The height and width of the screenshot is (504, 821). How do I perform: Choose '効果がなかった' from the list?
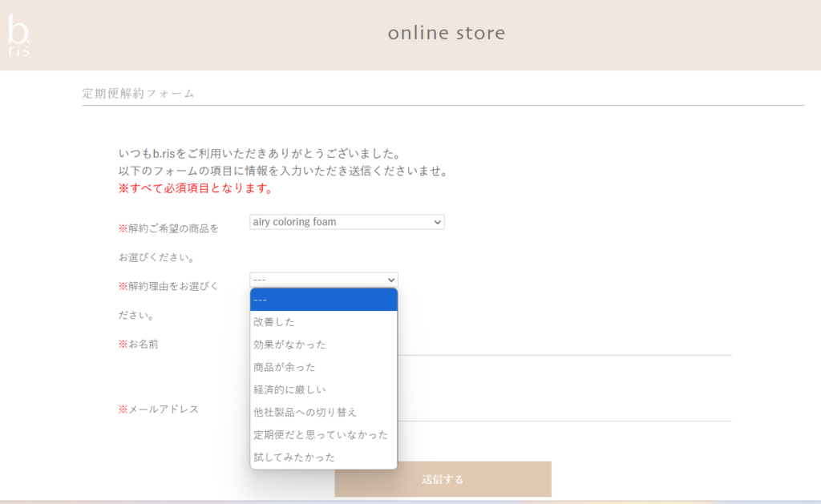pyautogui.click(x=324, y=345)
